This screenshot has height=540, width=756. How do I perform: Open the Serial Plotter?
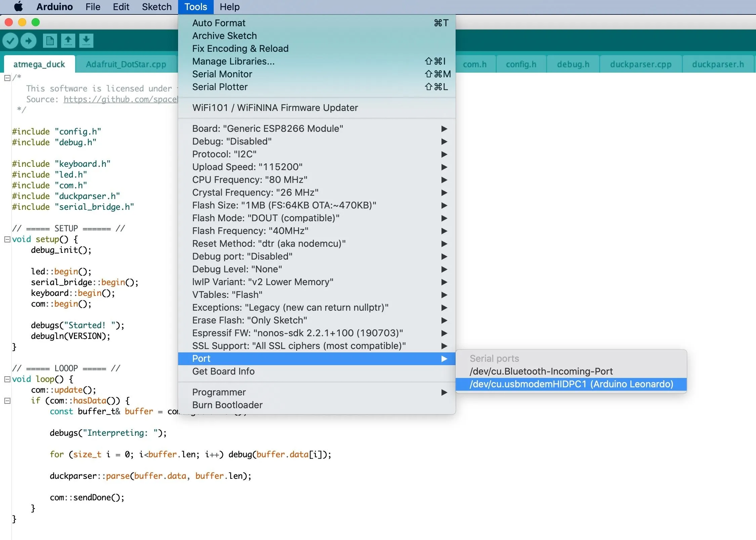pyautogui.click(x=317, y=87)
